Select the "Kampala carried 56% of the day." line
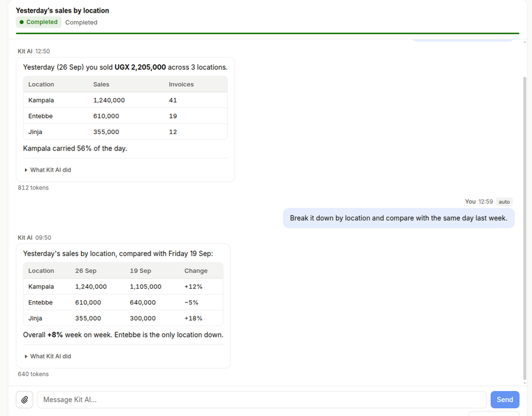Screen dimensions: 532x416 75,148
